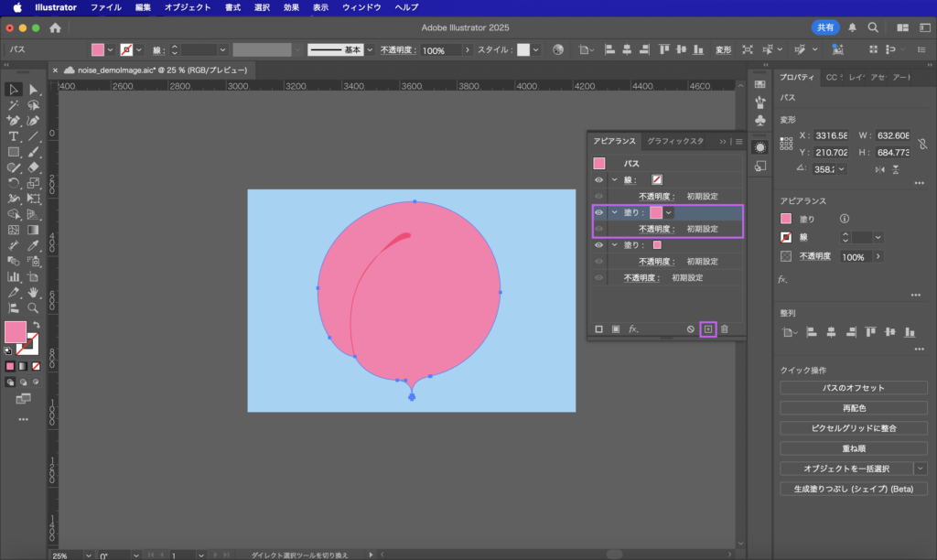The height and width of the screenshot is (560, 937).
Task: Select the Pen tool
Action: click(13, 121)
